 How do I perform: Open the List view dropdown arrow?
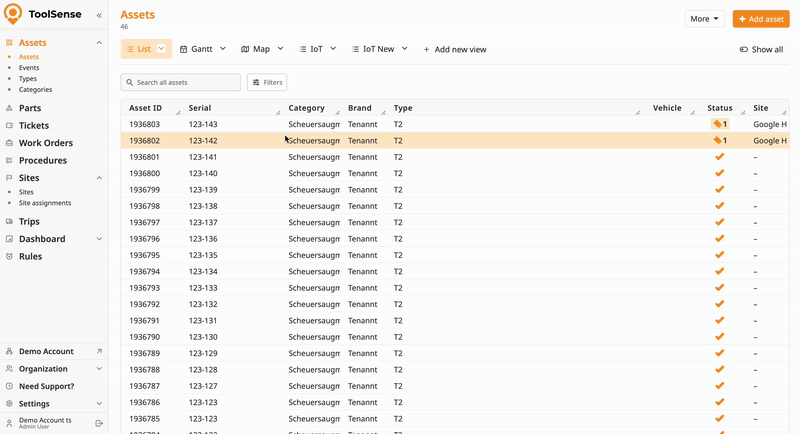point(161,48)
